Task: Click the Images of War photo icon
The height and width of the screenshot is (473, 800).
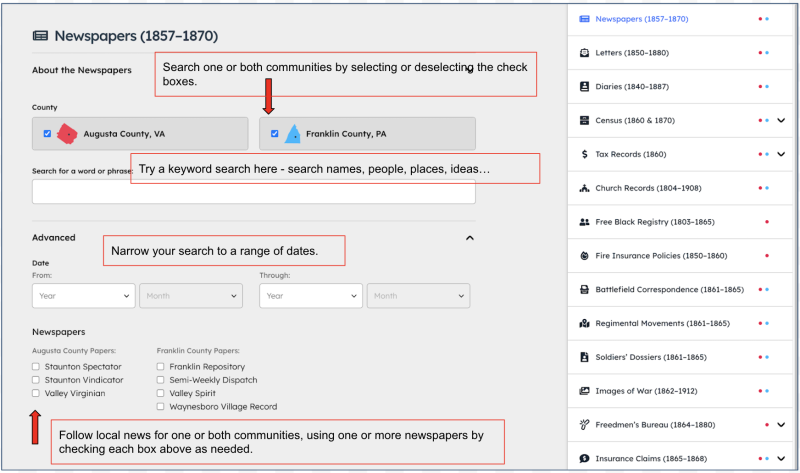Action: click(584, 391)
